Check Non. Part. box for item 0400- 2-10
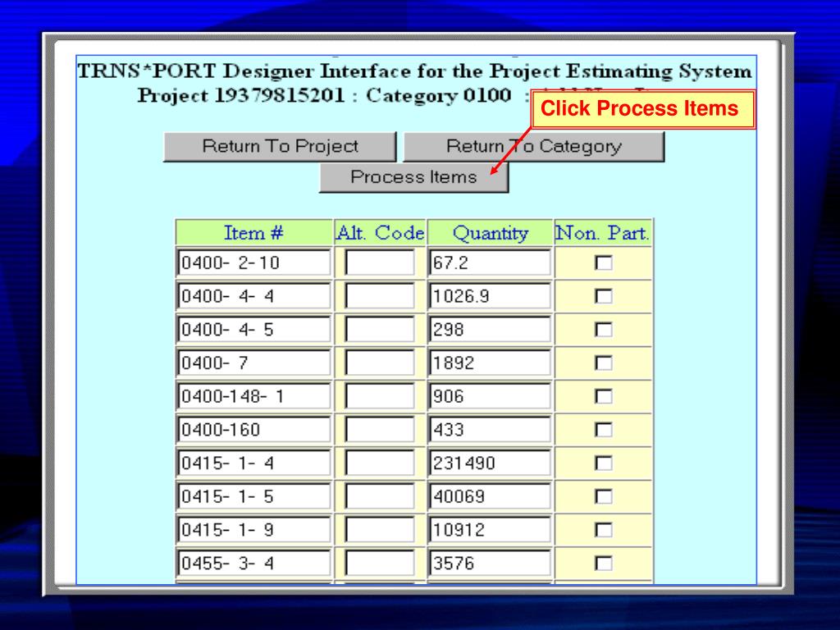This screenshot has height=630, width=840. click(603, 263)
